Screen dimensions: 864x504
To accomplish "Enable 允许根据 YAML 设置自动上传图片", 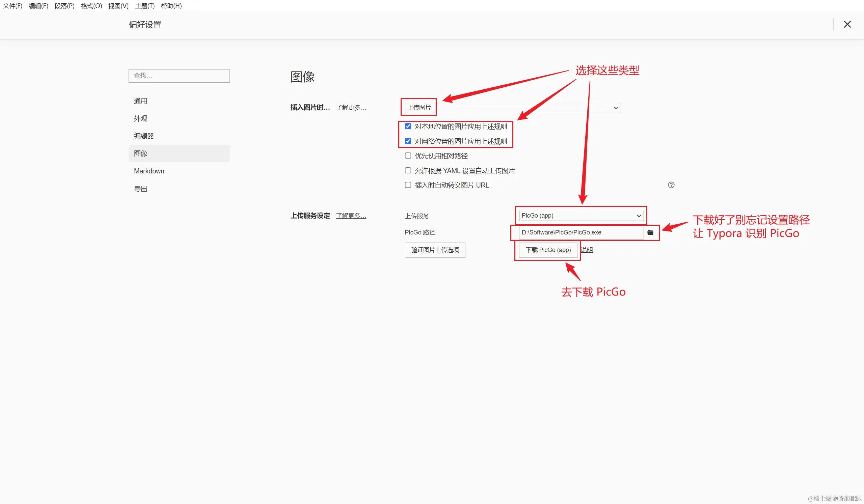I will click(408, 170).
